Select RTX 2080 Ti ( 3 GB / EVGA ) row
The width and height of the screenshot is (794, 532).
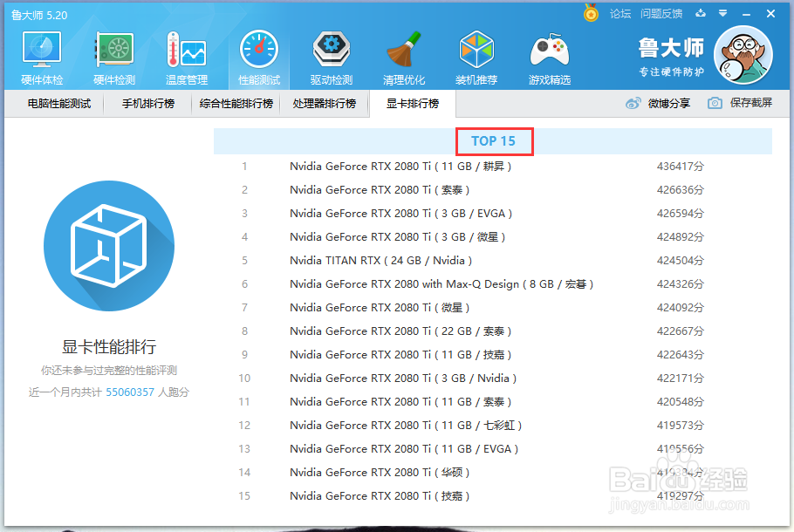(493, 214)
